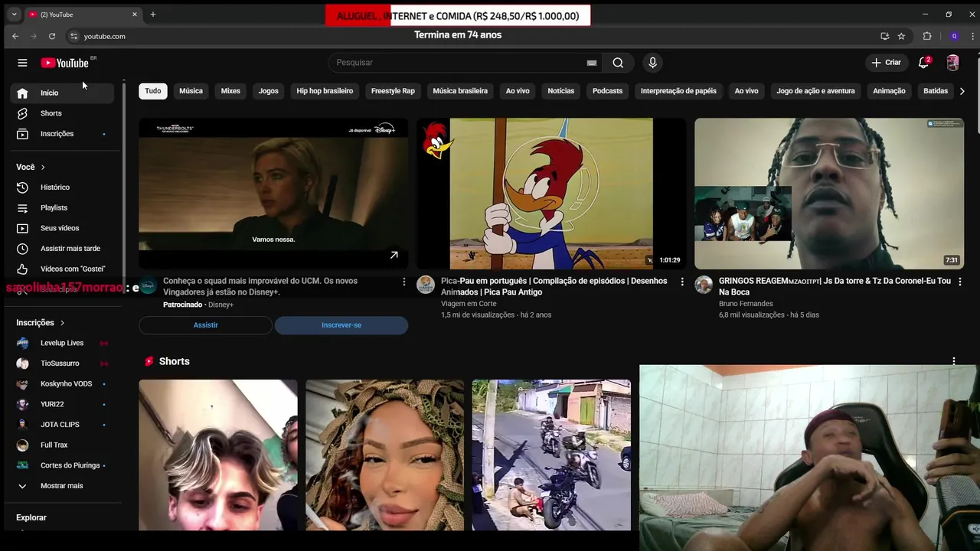
Task: Select the Tudo filter chip
Action: [x=153, y=91]
